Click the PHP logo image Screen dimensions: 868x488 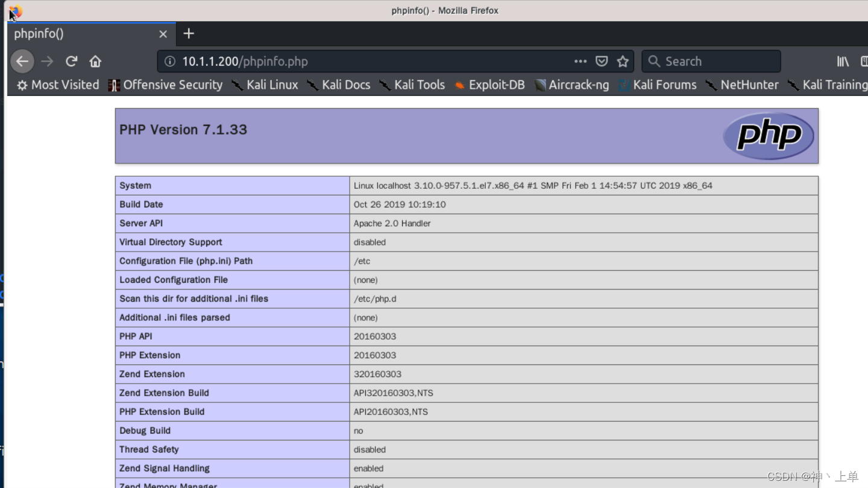(x=769, y=136)
